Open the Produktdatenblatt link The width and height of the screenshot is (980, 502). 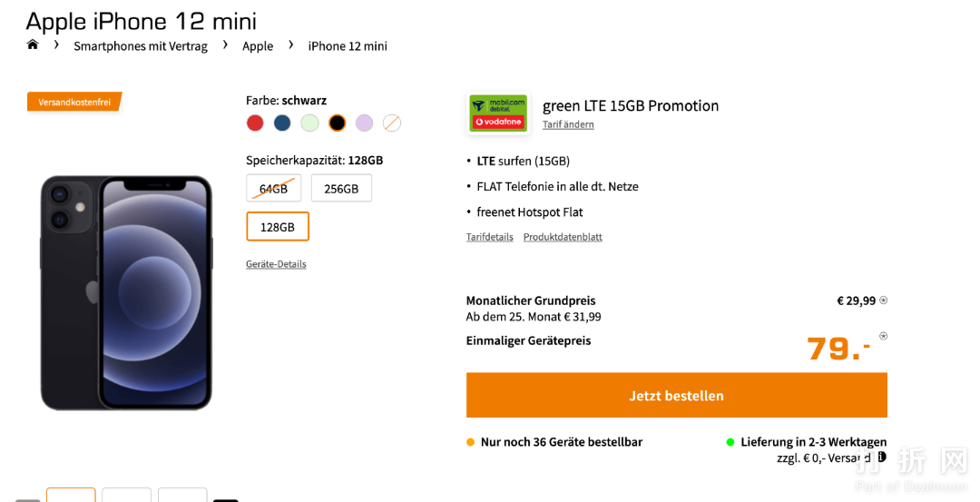563,237
